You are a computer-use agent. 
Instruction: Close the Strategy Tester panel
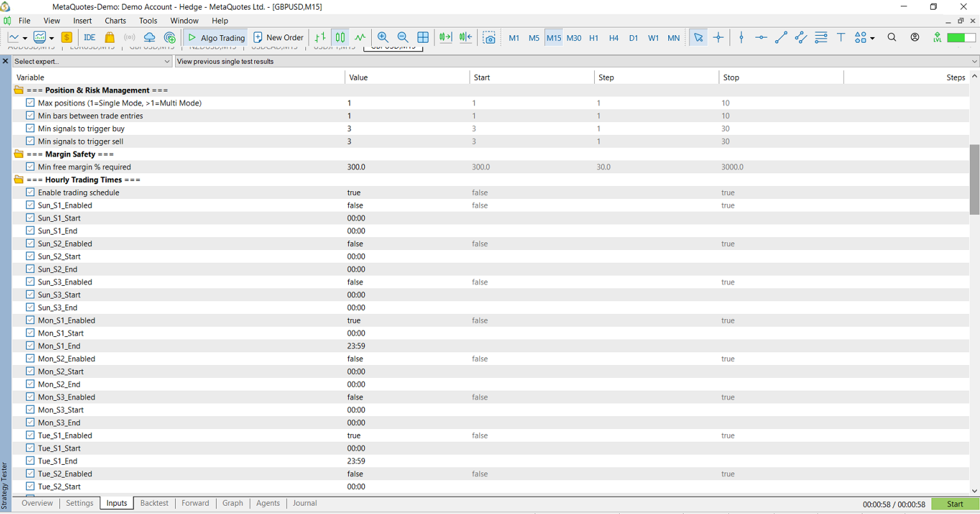pos(5,61)
